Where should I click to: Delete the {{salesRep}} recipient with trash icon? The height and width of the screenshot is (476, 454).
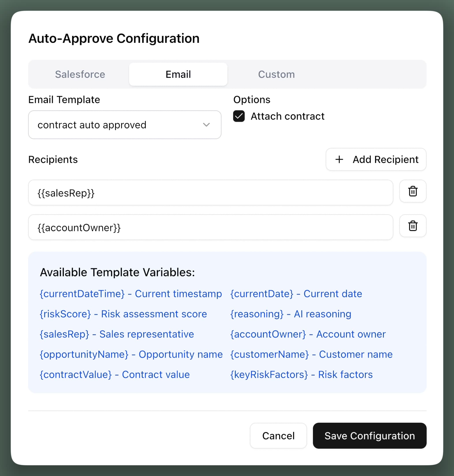coord(413,191)
